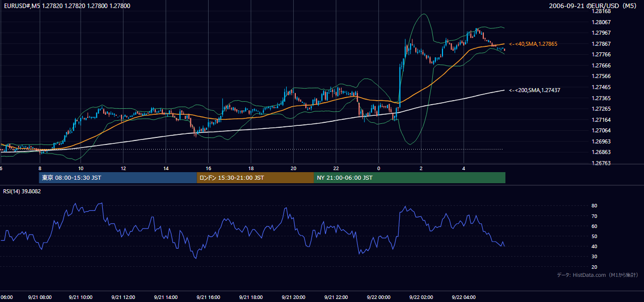
Task: Click hour label 18 under the price chart
Action: [x=250, y=168]
